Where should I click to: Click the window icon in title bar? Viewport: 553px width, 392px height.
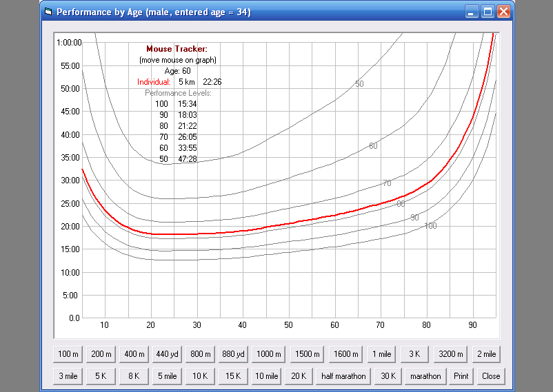tap(48, 12)
